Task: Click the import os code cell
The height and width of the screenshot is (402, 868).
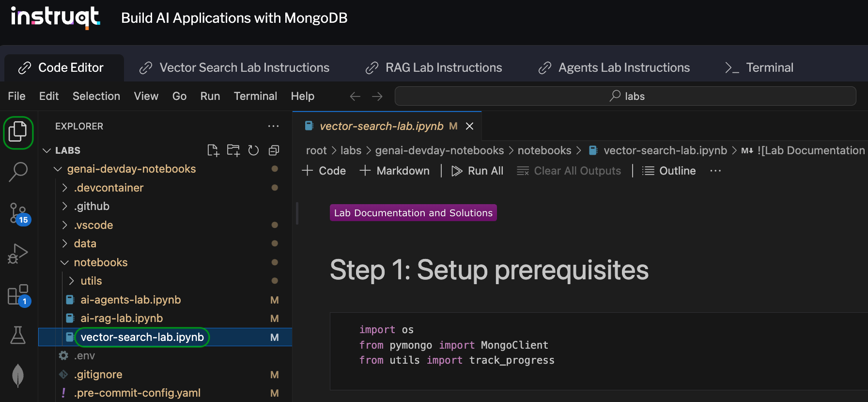Action: [x=599, y=351]
